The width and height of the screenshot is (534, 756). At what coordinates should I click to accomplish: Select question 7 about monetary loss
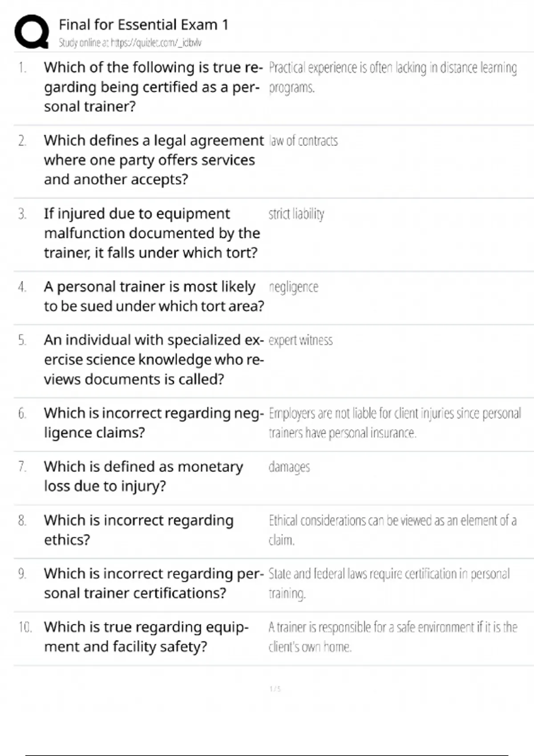[x=143, y=476]
